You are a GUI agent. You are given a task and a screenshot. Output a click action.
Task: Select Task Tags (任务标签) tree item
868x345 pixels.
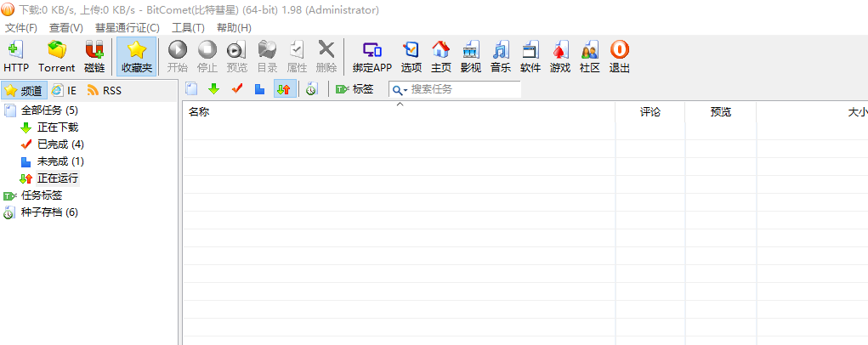pos(42,195)
